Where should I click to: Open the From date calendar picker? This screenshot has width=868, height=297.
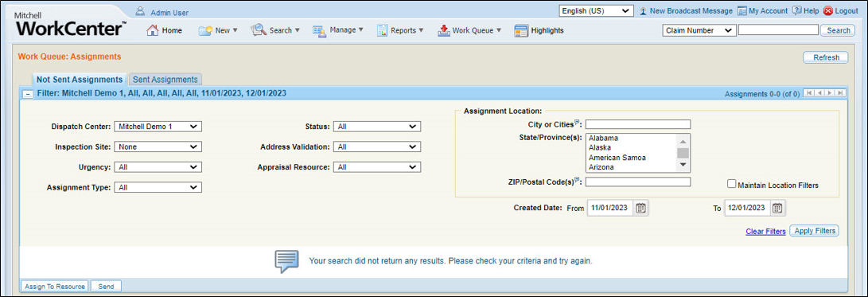click(x=640, y=208)
